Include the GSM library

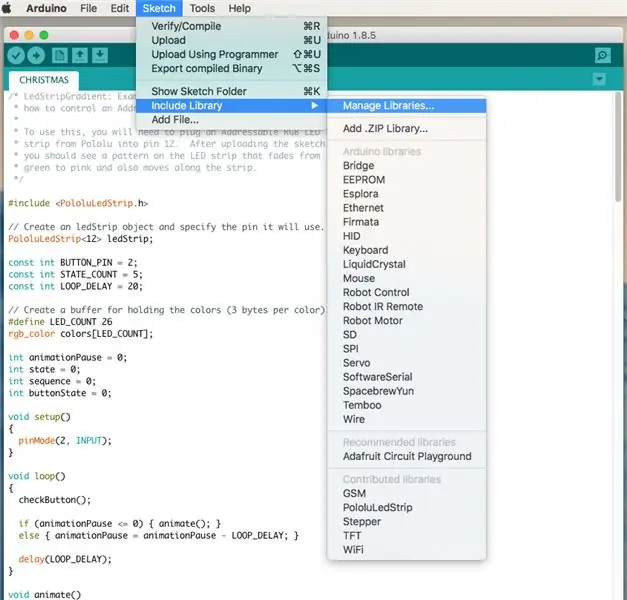pyautogui.click(x=406, y=493)
